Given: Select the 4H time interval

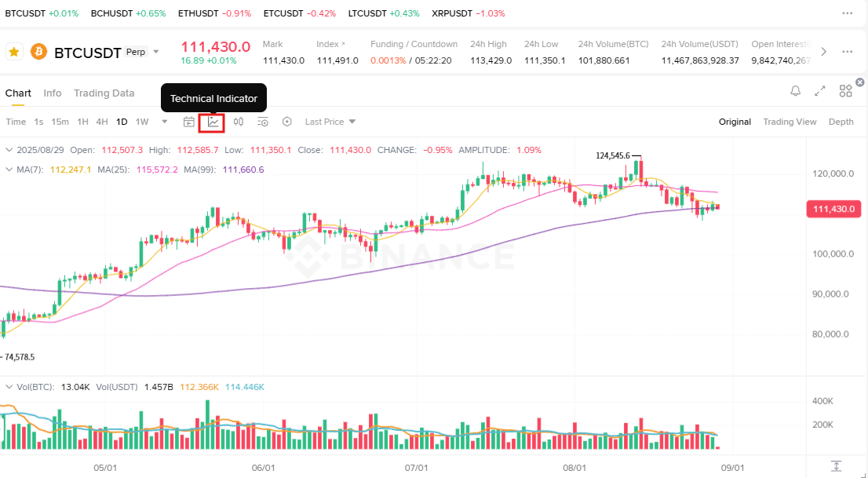Looking at the screenshot, I should click(x=102, y=122).
